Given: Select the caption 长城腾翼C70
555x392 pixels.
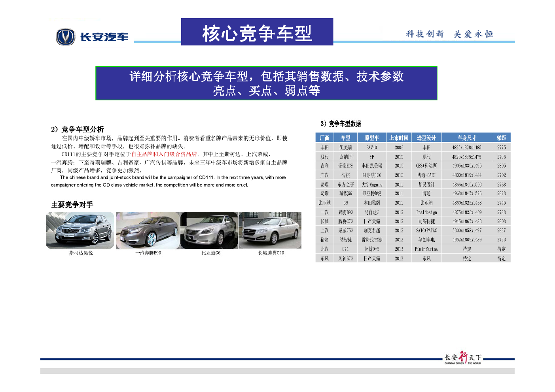Looking at the screenshot, I should click(x=271, y=253).
